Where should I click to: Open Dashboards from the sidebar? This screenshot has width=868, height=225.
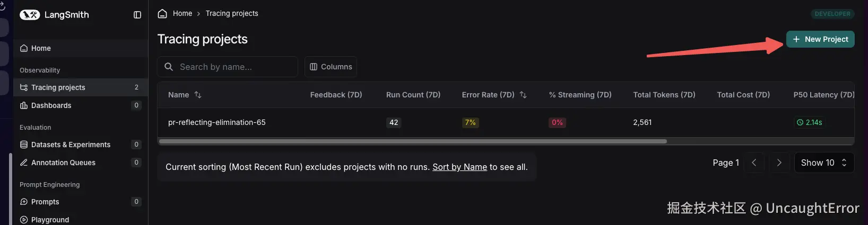[x=51, y=105]
